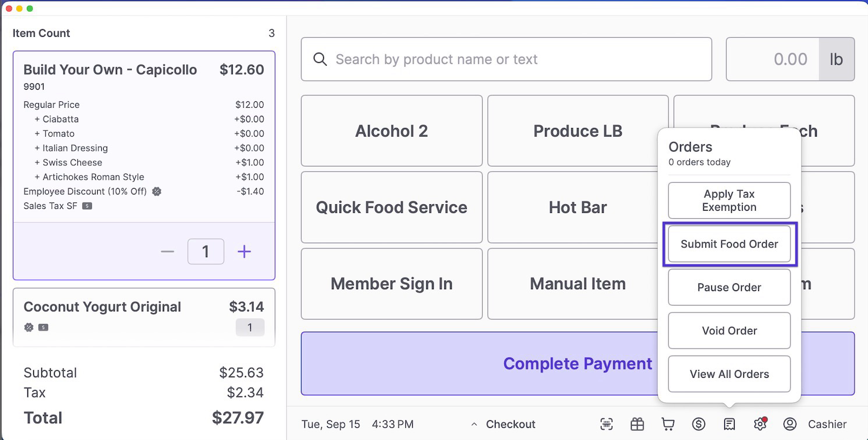Click the weight input field
Image resolution: width=868 pixels, height=440 pixels.
click(773, 59)
